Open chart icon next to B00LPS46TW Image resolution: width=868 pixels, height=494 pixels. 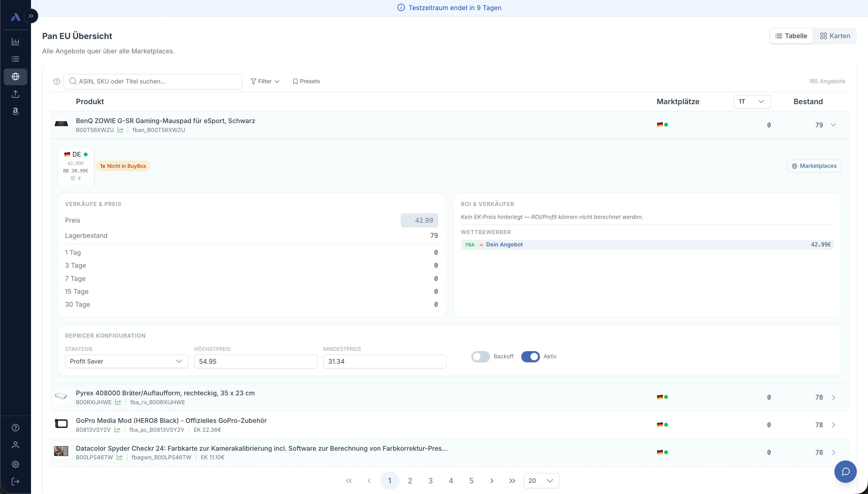119,457
